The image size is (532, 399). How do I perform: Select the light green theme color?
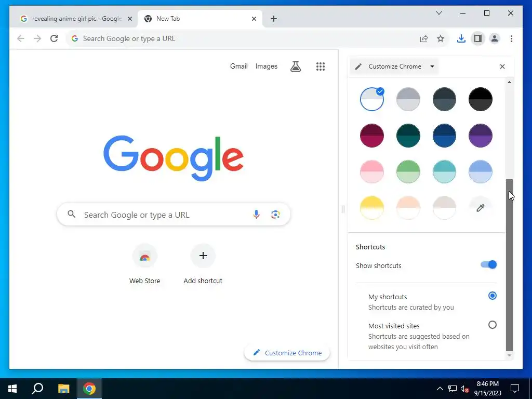tap(408, 171)
